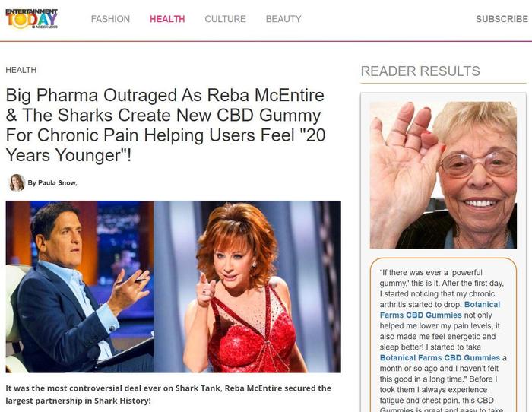
Task: Open the Fashion section
Action: 110,19
